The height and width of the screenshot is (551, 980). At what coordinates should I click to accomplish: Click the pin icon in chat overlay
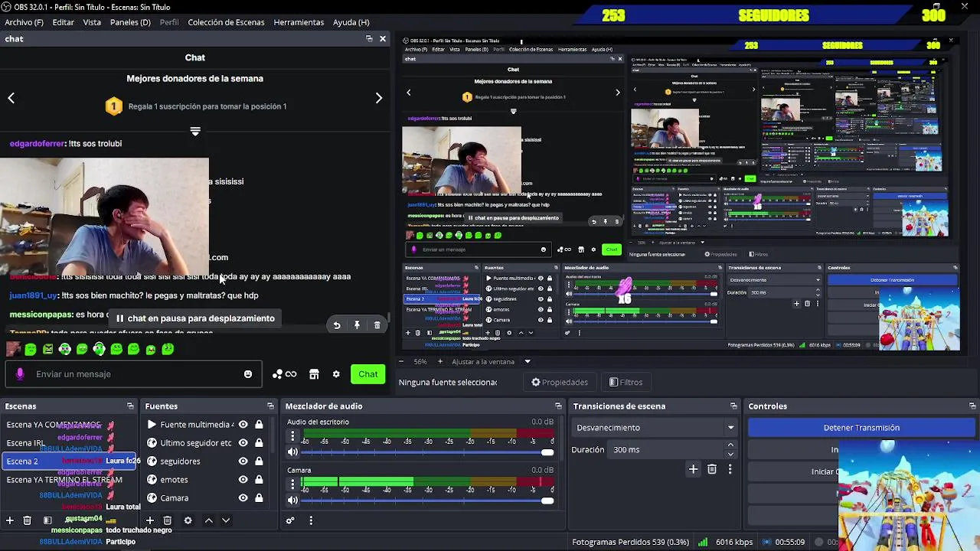click(357, 325)
